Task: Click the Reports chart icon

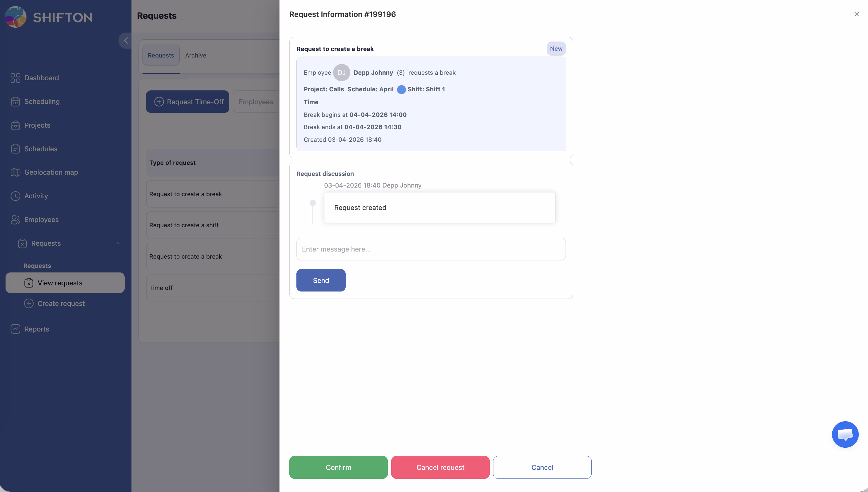Action: coord(15,329)
